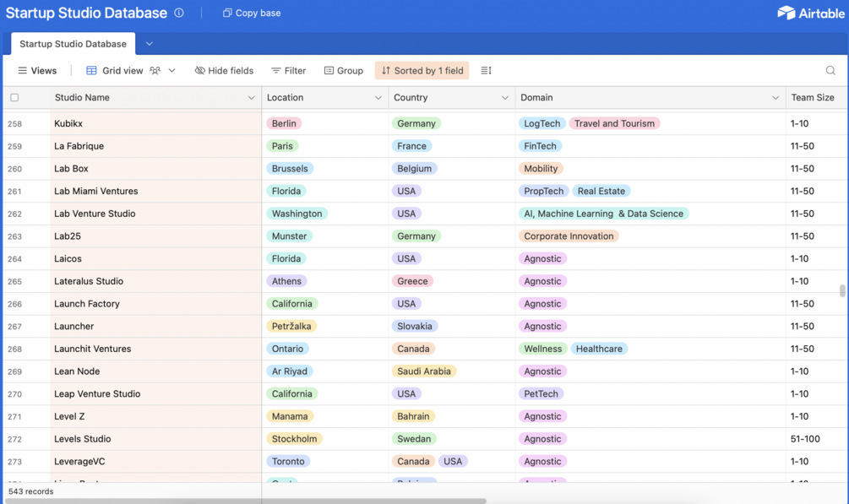Click the Wellness domain tag
Screen dimensions: 849x504
[x=542, y=350]
